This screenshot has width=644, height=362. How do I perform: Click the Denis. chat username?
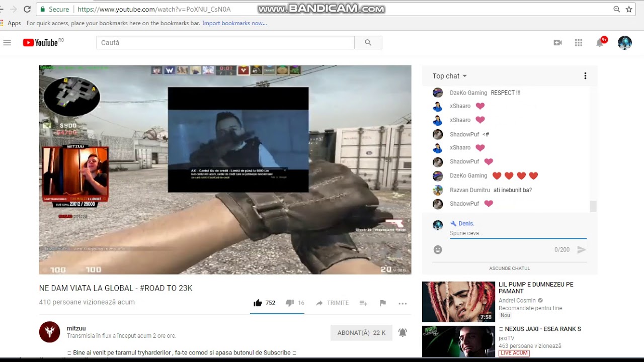tap(466, 223)
